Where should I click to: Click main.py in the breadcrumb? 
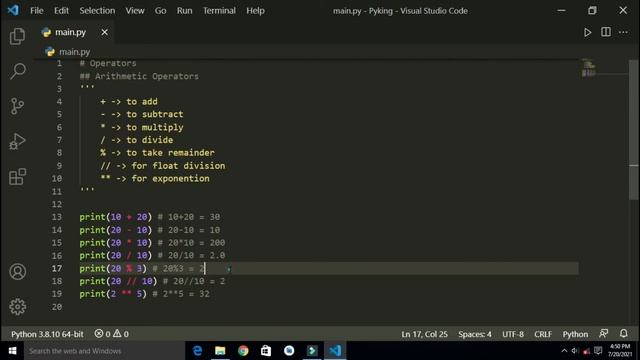(x=74, y=52)
